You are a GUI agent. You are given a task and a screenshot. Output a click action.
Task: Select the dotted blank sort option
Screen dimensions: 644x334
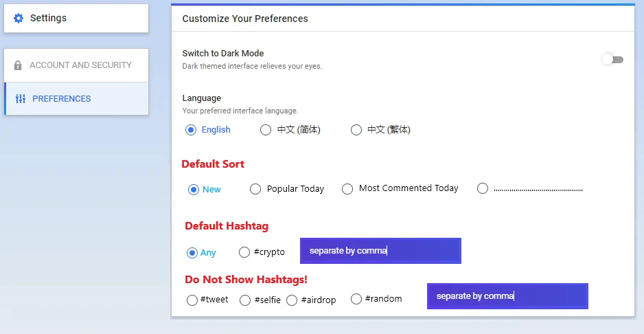tap(483, 188)
